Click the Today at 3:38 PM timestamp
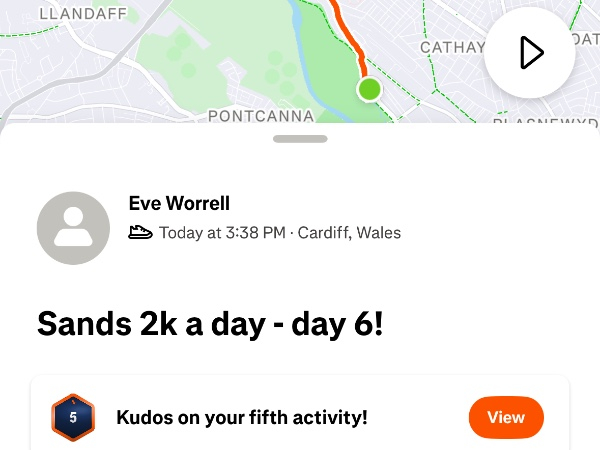 point(222,233)
